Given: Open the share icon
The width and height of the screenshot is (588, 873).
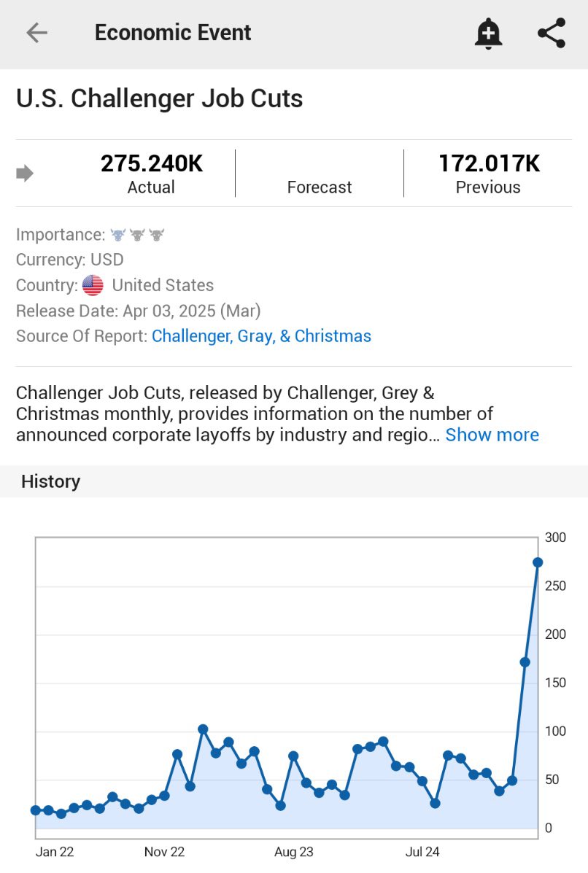Looking at the screenshot, I should [552, 34].
